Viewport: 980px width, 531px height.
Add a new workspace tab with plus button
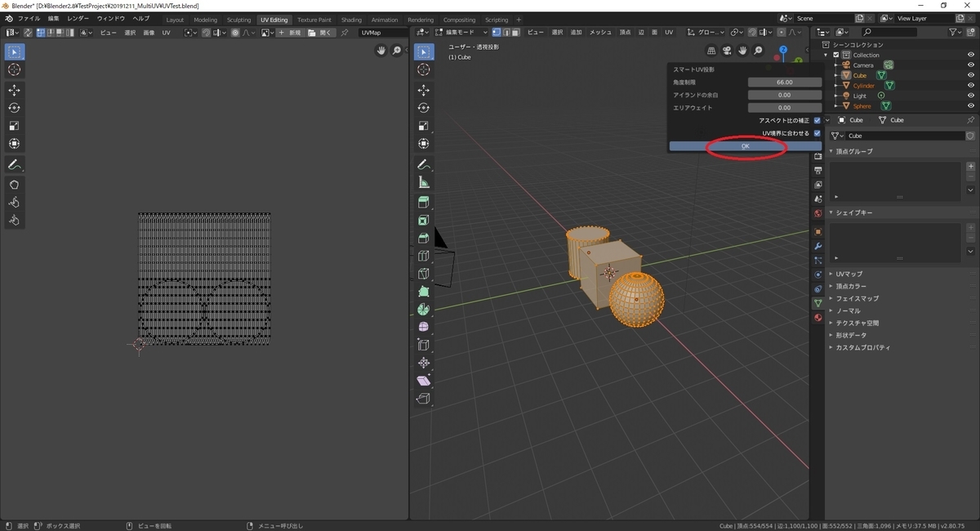coord(519,20)
